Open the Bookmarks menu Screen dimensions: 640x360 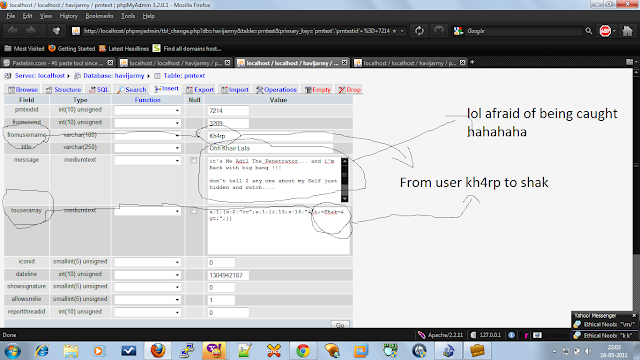[99, 16]
